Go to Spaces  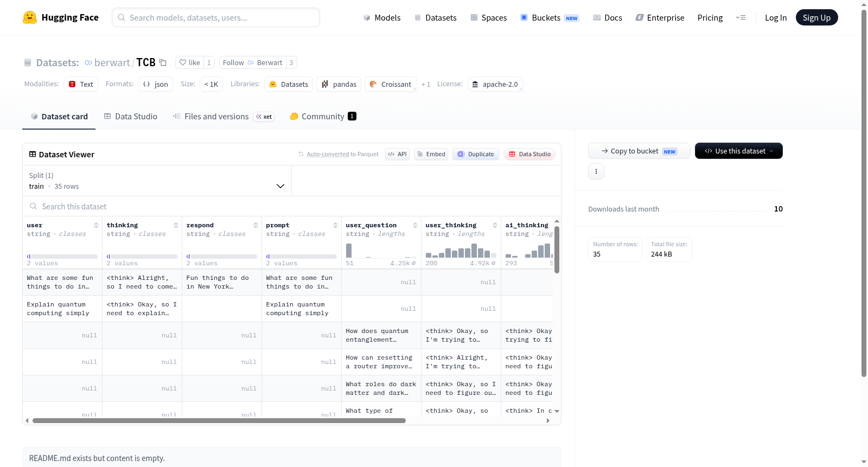[x=488, y=17]
